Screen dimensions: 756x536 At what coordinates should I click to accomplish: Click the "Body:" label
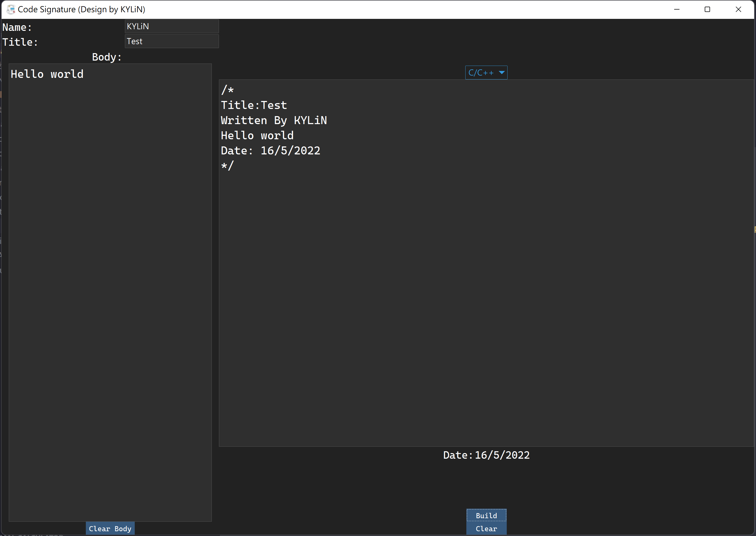pyautogui.click(x=107, y=57)
